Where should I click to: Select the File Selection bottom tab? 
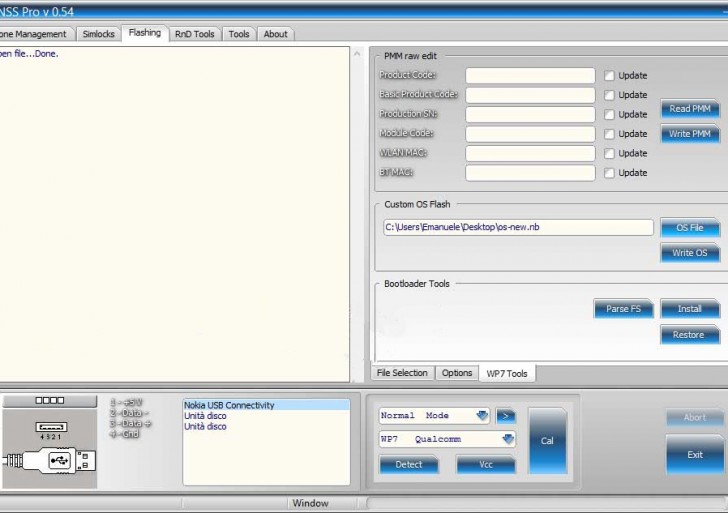pyautogui.click(x=403, y=373)
